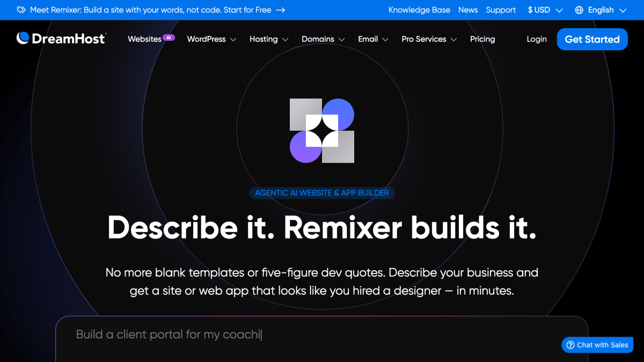This screenshot has width=644, height=362.
Task: Open the English language selector
Action: pyautogui.click(x=601, y=10)
